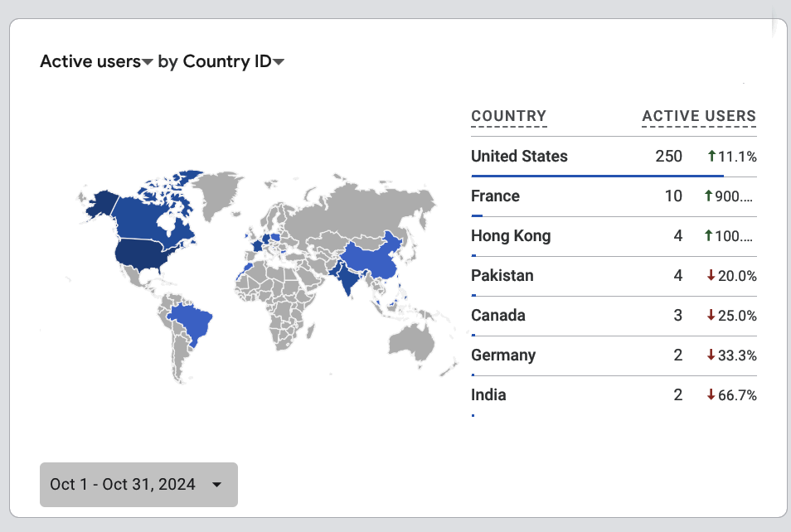Select the France row in the table
791x532 pixels.
pos(495,196)
